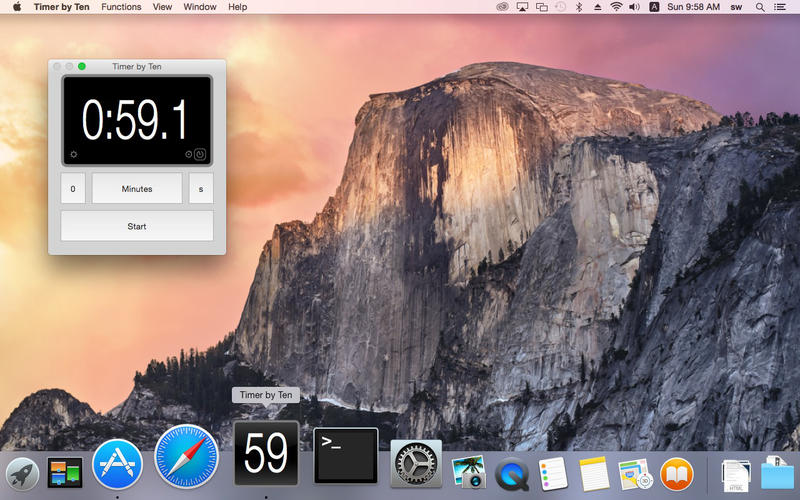Click the brightness sun icon in timer display
The height and width of the screenshot is (500, 800).
73,154
